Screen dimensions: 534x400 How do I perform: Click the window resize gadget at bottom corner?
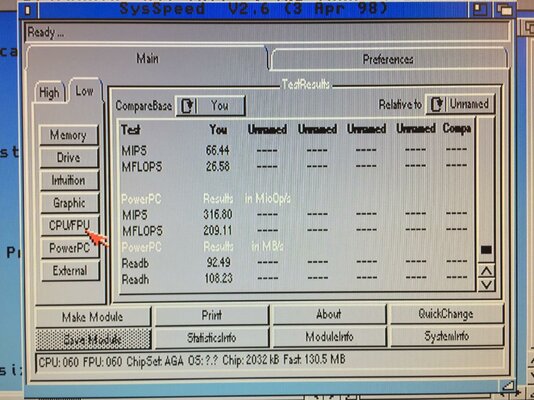[507, 385]
